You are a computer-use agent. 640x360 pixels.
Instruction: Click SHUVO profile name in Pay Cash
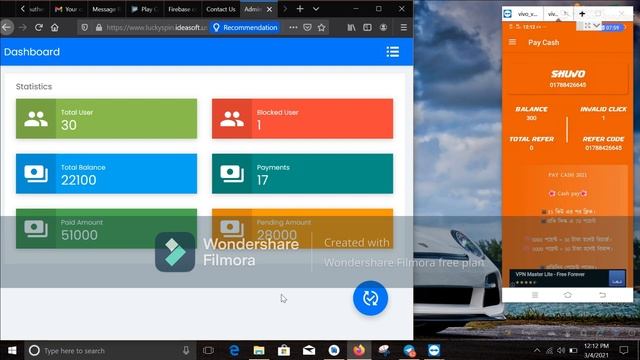(x=568, y=74)
